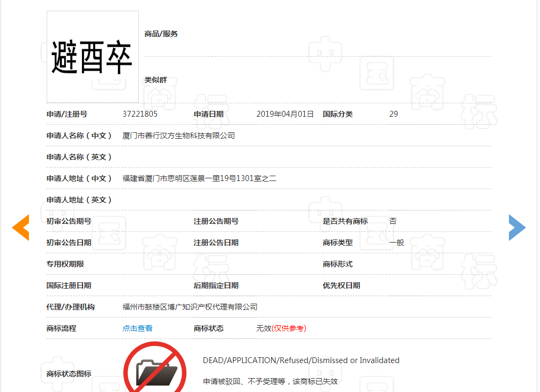540x392 pixels.
Task: Select the application date 2019年04月01日
Action: pos(284,114)
